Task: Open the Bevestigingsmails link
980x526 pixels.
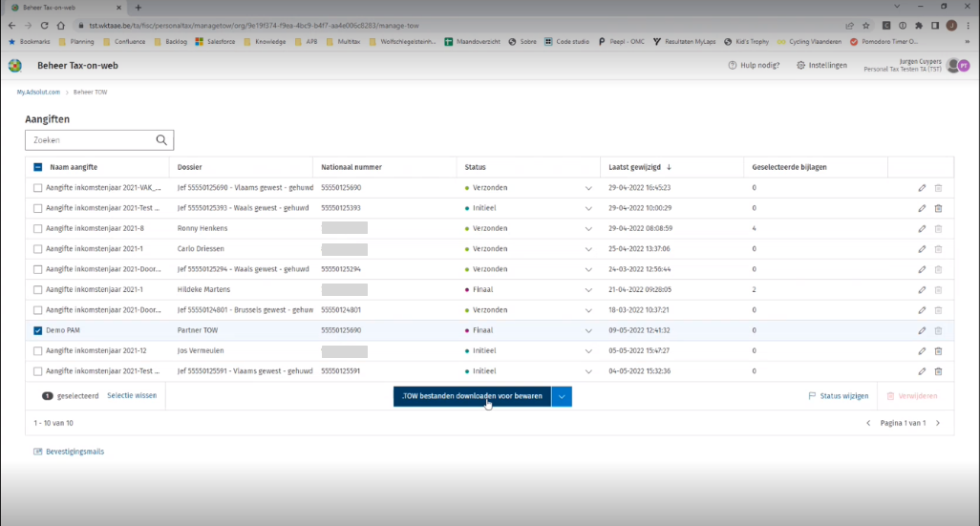Action: click(x=70, y=451)
